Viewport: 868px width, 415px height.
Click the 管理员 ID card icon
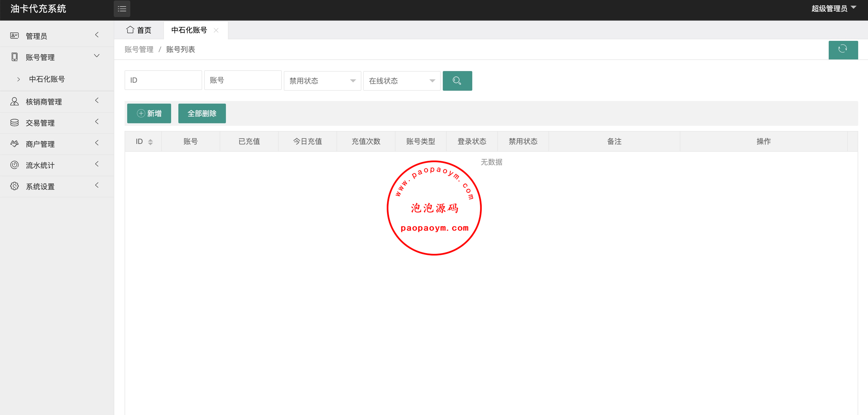coord(14,35)
